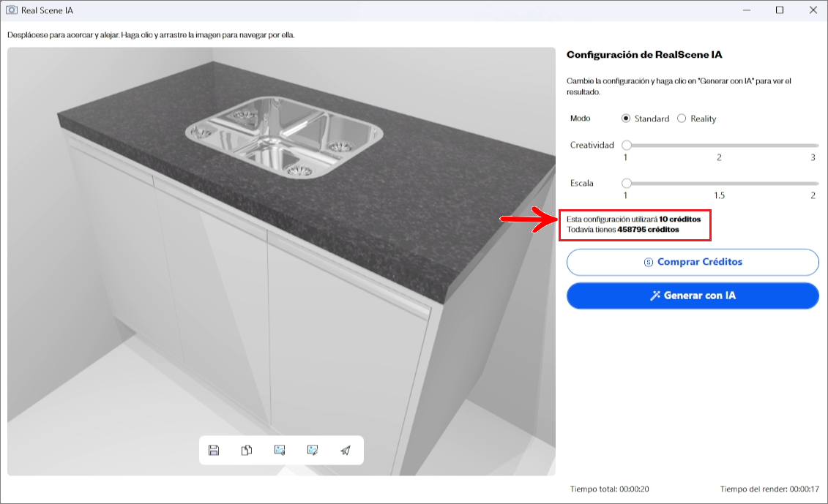
Task: Click the image-with-pencil edit icon
Action: (313, 450)
